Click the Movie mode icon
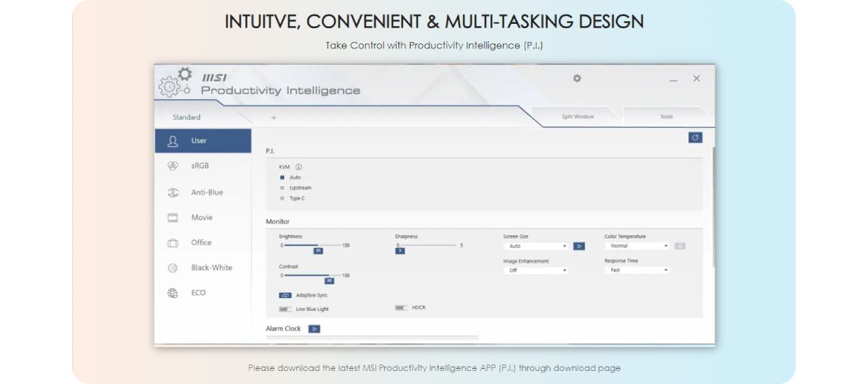This screenshot has height=384, width=868. pyautogui.click(x=173, y=218)
